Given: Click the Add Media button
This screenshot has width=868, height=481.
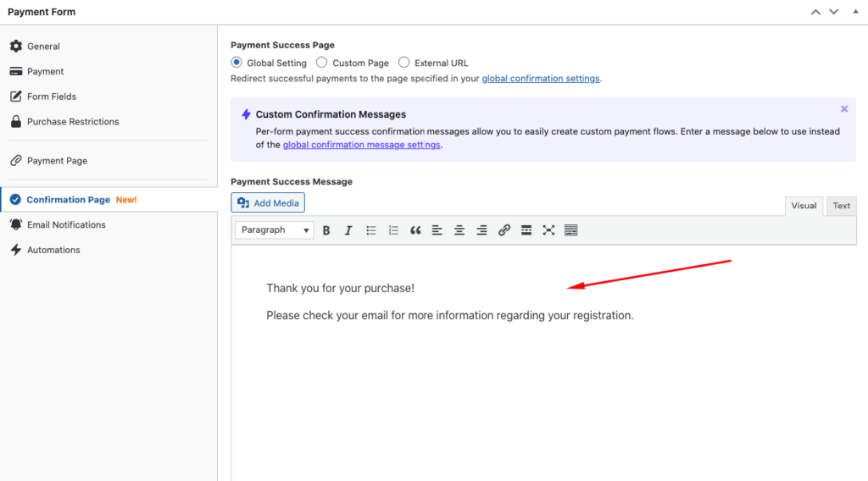Looking at the screenshot, I should [268, 203].
